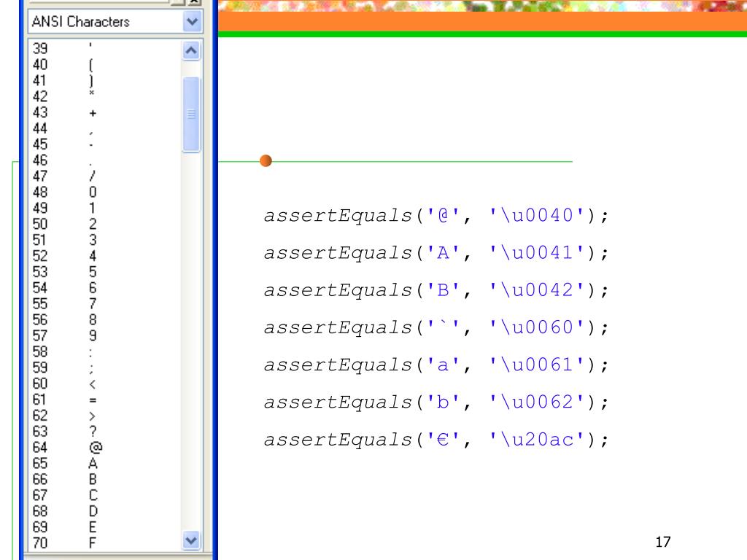Select row 51 digit 3
Screen dimensions: 747x560
pos(105,240)
